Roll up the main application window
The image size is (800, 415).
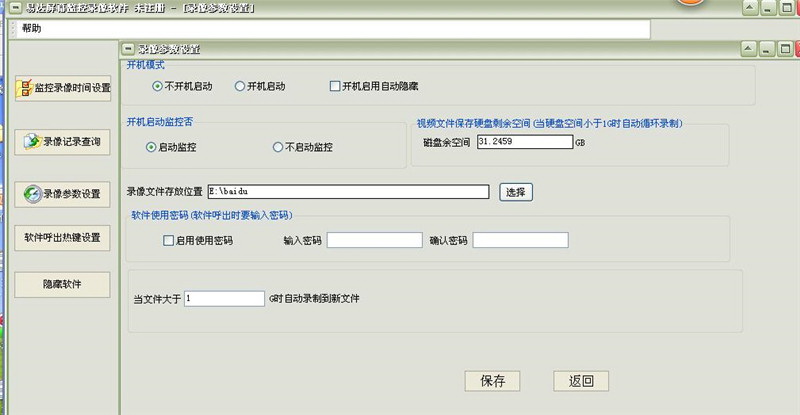point(750,8)
